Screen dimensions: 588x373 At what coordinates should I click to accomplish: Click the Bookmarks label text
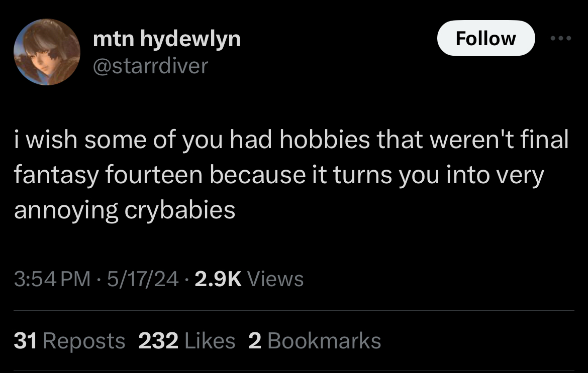coord(324,341)
